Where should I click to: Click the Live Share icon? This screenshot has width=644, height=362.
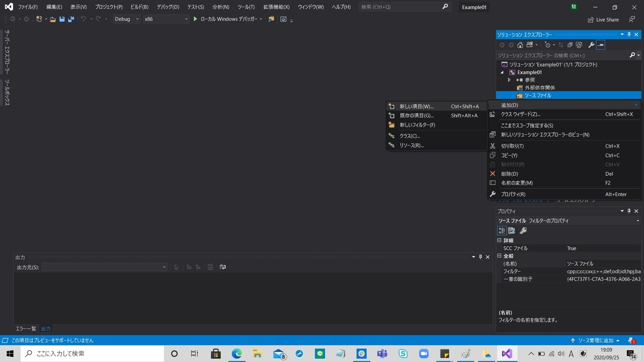591,19
